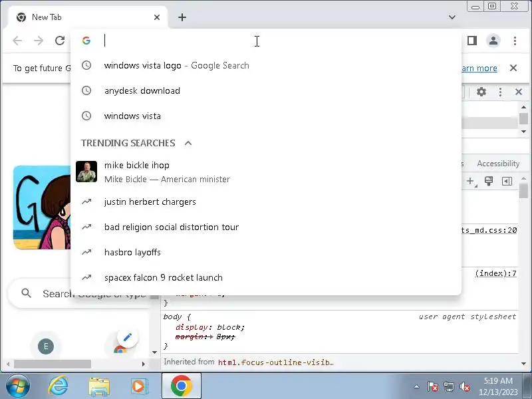This screenshot has height=399, width=532.
Task: Open the Windows Start orb
Action: click(17, 386)
